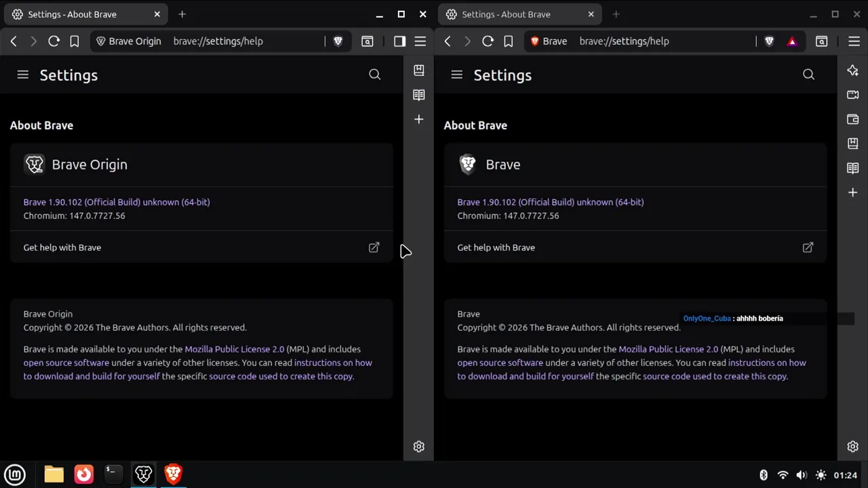Open Brave main menu in left window
The width and height of the screenshot is (868, 488).
420,41
